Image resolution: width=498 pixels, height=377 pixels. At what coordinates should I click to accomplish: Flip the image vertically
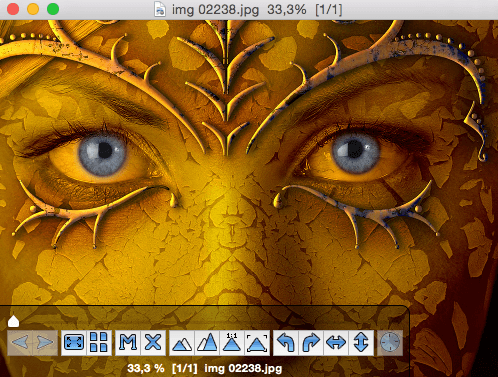point(361,342)
